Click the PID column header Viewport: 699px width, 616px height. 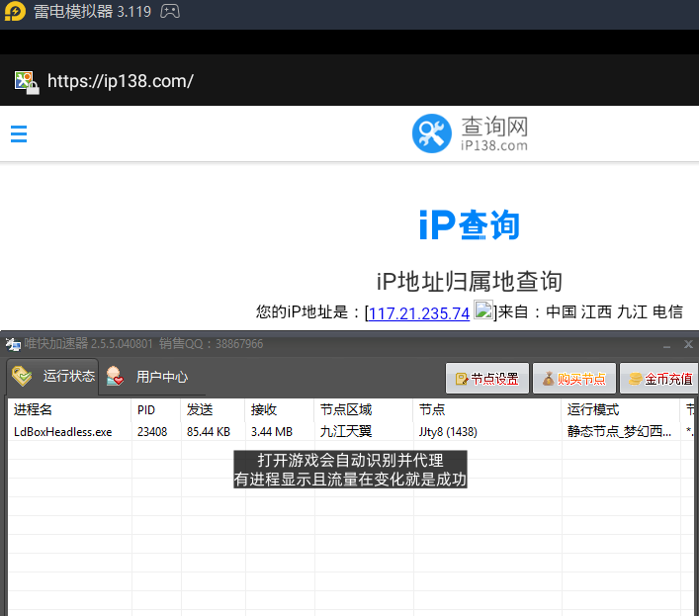coord(156,409)
